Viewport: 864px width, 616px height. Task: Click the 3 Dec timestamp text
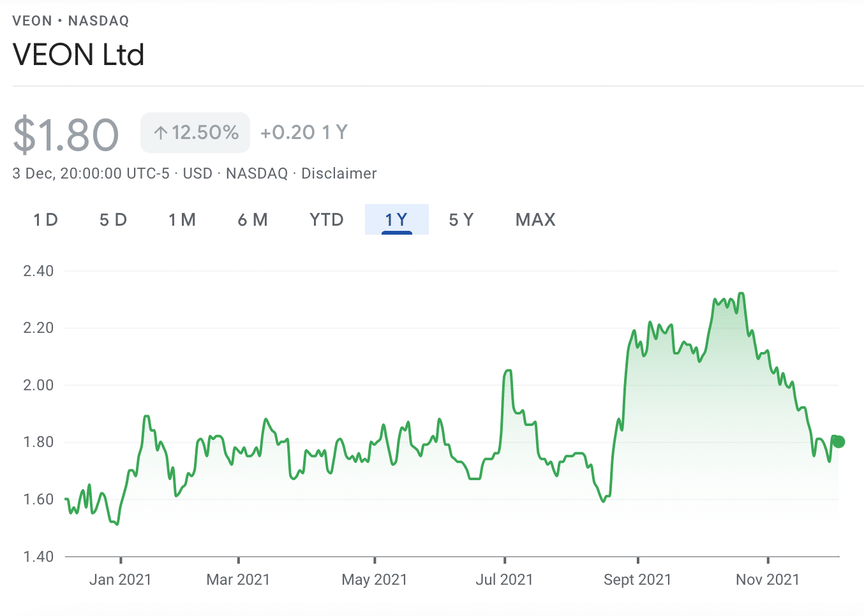click(x=91, y=173)
